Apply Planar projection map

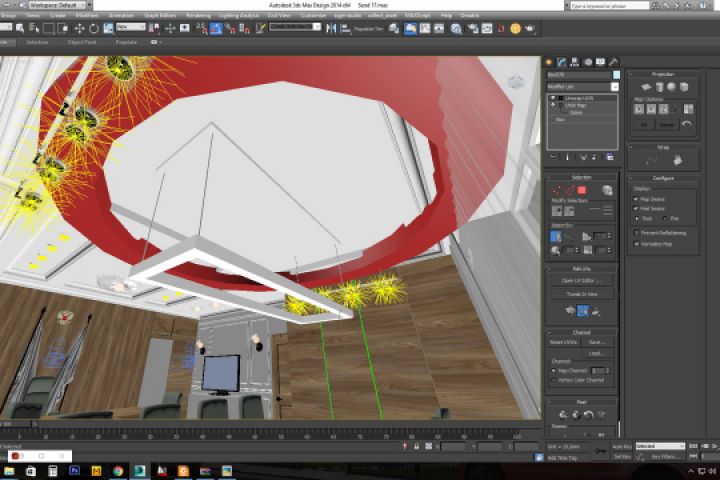(646, 87)
